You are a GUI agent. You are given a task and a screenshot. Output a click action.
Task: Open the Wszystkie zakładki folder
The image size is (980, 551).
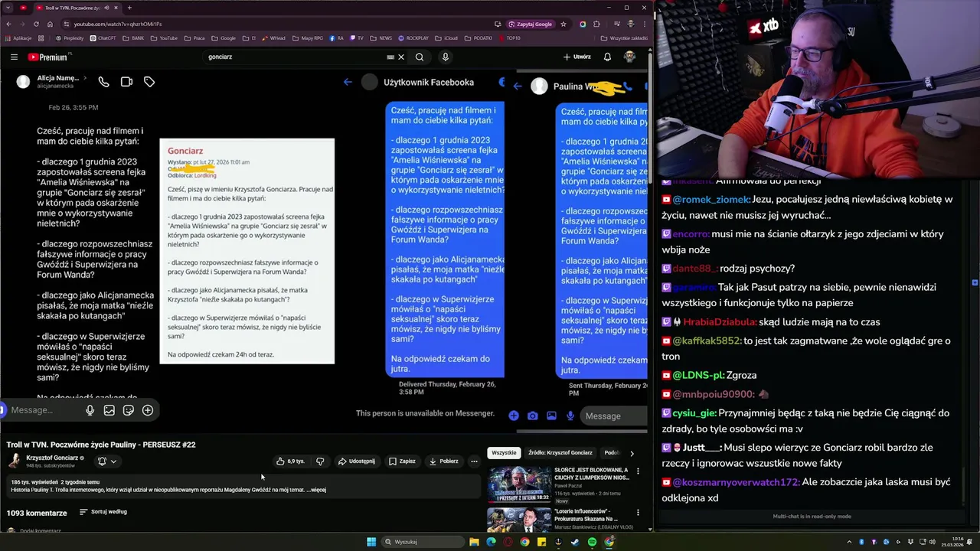[623, 37]
